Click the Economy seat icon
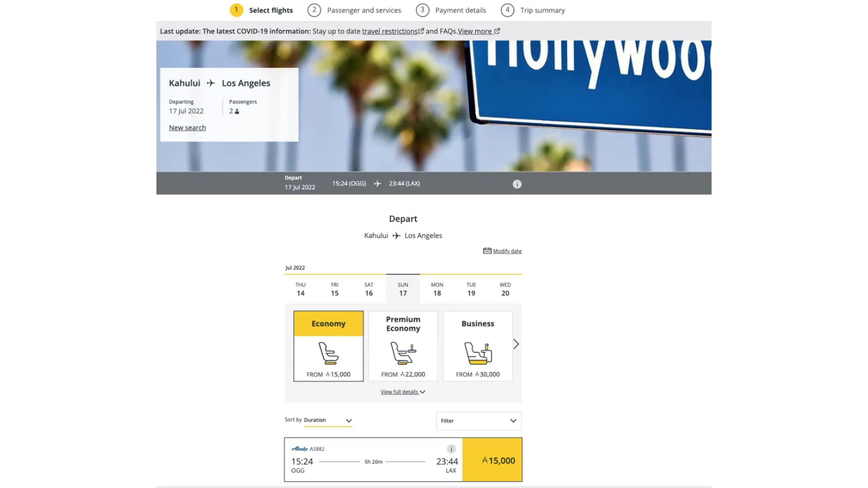The width and height of the screenshot is (868, 488). point(328,353)
